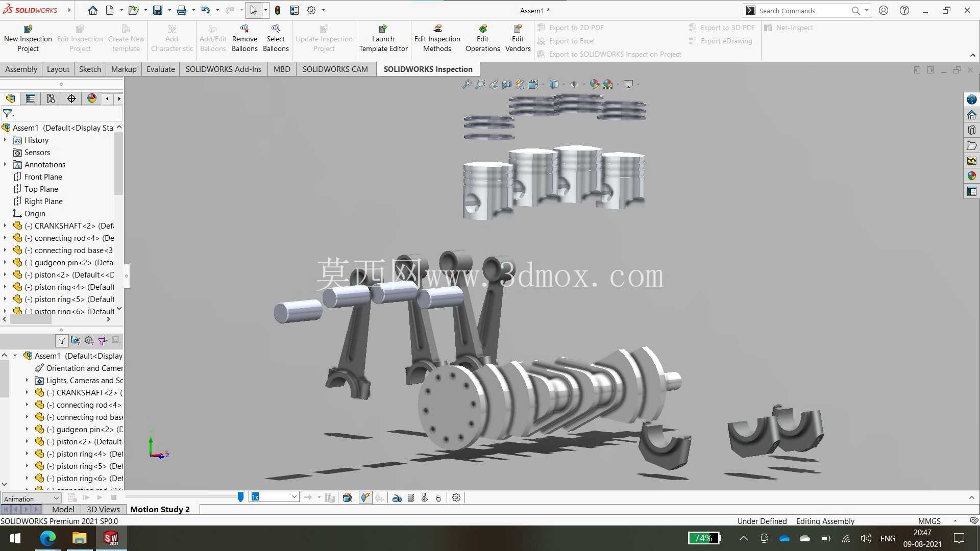Toggle the Filter Selected icon in motion tree

click(103, 340)
